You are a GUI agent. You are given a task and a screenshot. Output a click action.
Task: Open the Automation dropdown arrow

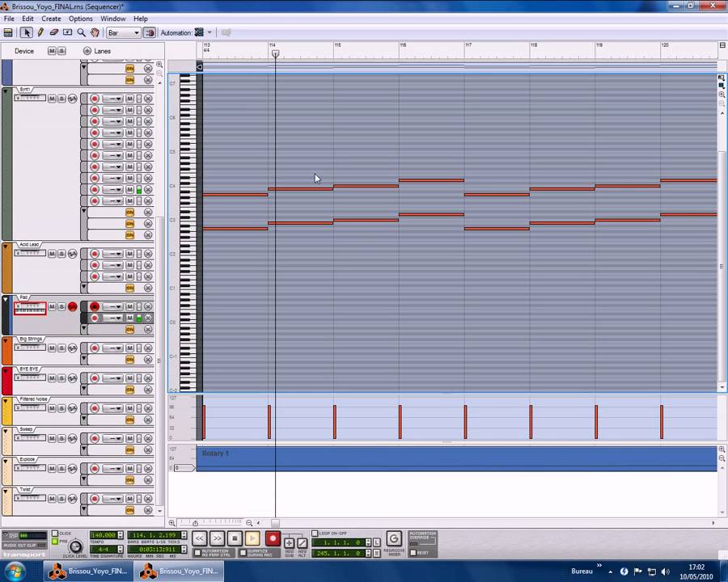210,32
